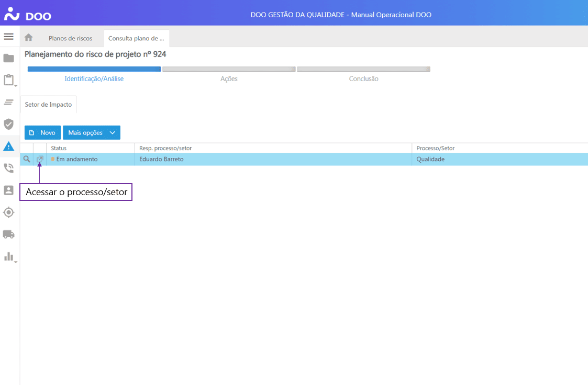Open the bar chart reports icon
588x385 pixels.
9,256
